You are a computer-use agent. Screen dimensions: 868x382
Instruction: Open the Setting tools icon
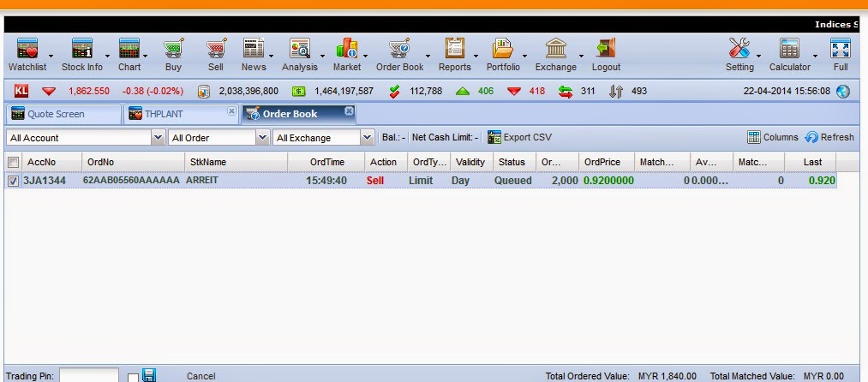739,49
